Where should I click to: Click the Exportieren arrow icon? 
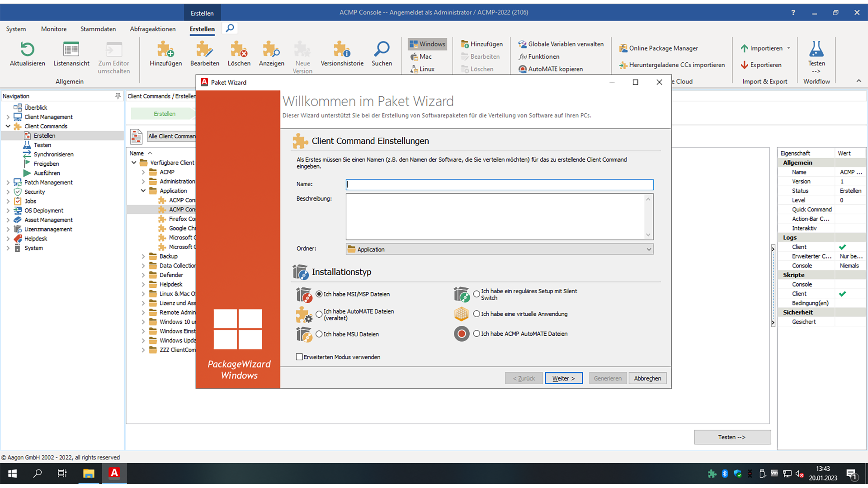click(744, 65)
